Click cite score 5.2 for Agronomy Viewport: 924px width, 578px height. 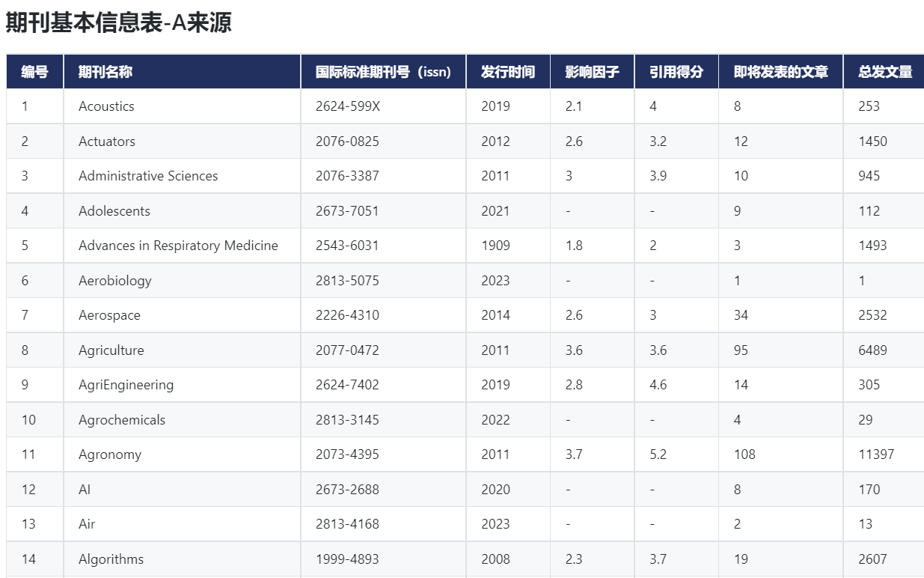[x=658, y=454]
